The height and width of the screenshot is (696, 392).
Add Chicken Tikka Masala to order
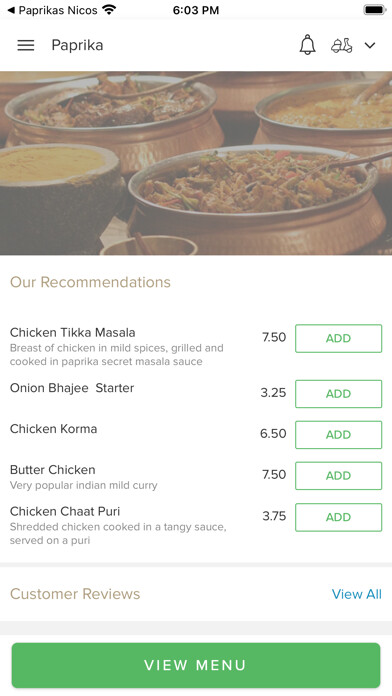pyautogui.click(x=338, y=338)
